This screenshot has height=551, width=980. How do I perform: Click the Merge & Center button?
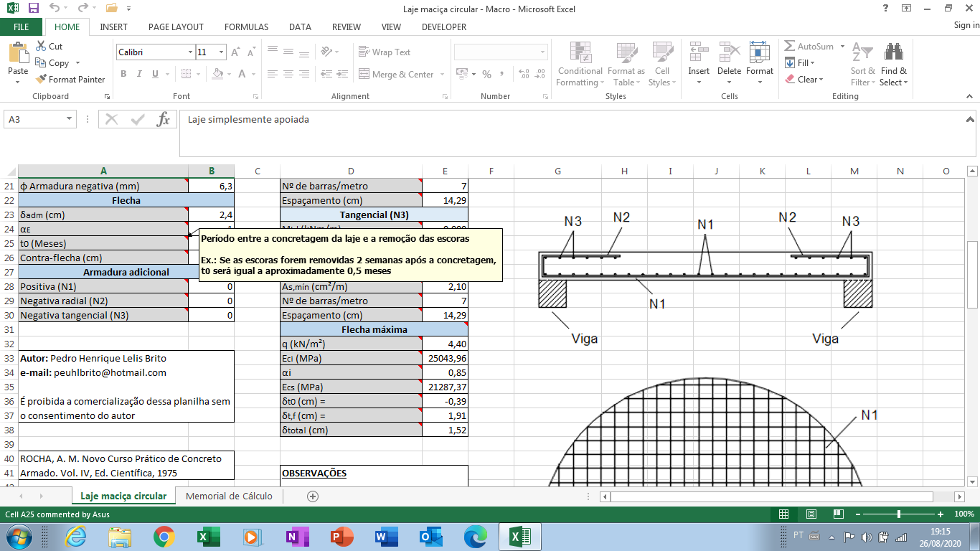[x=397, y=75]
